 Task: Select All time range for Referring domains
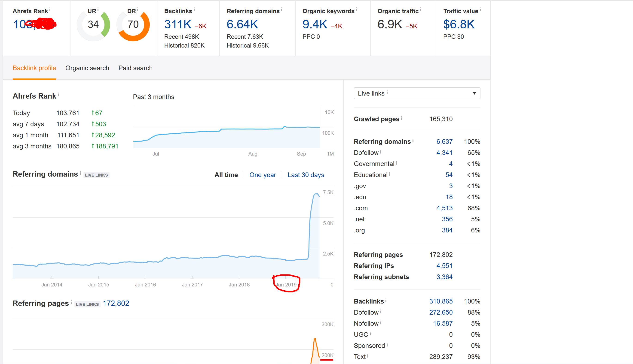[226, 175]
